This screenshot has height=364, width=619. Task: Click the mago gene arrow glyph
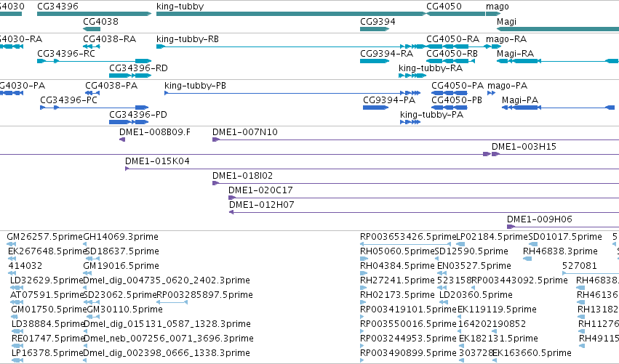click(493, 14)
